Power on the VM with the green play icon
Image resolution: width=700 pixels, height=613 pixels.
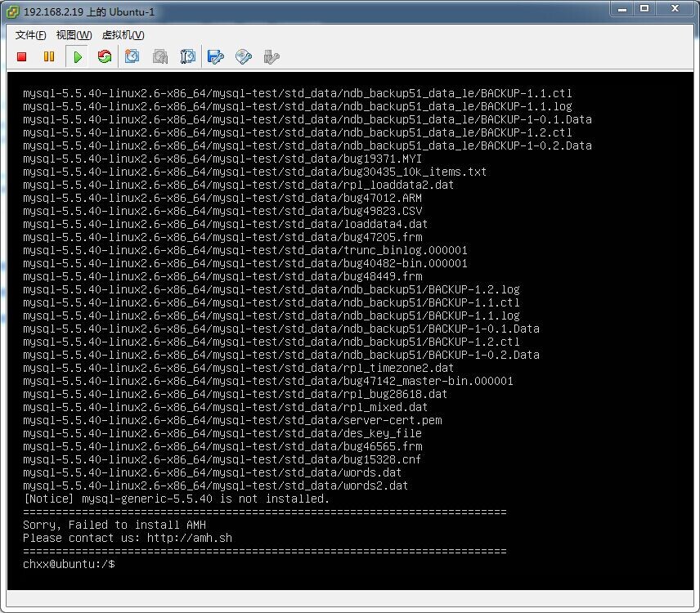tap(78, 56)
